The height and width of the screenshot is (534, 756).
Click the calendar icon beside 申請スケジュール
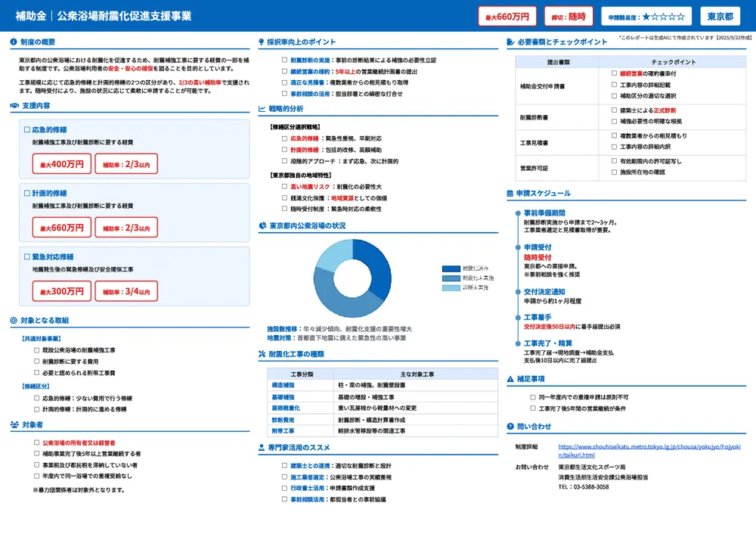pyautogui.click(x=509, y=194)
